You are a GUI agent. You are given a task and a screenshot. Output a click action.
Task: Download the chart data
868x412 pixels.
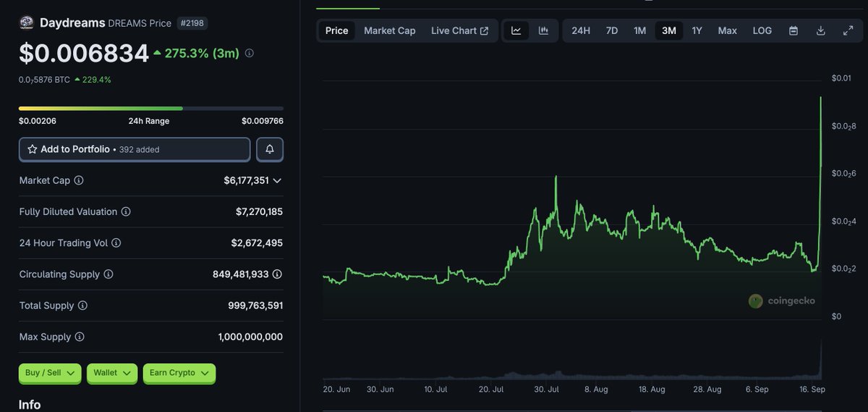(821, 30)
